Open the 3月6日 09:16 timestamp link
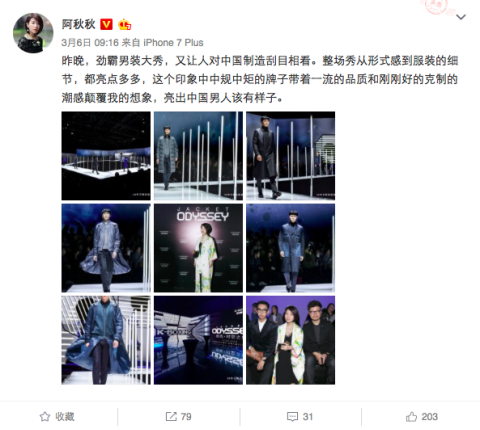 (90, 43)
